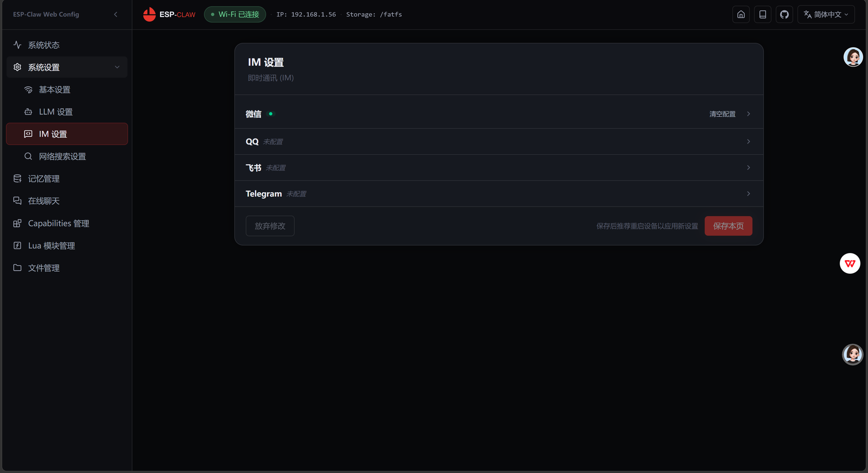Open 网络搜索设置 in the sidebar
This screenshot has height=473, width=868.
(67, 156)
